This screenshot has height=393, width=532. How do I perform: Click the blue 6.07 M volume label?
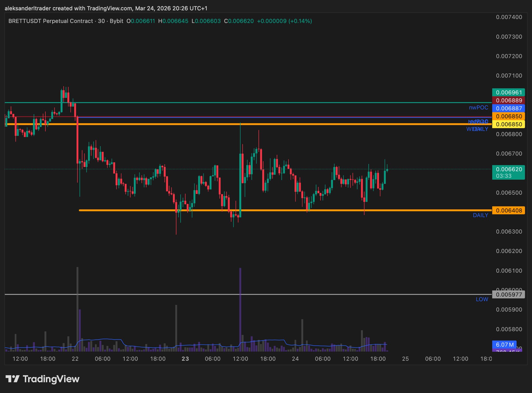coord(504,345)
